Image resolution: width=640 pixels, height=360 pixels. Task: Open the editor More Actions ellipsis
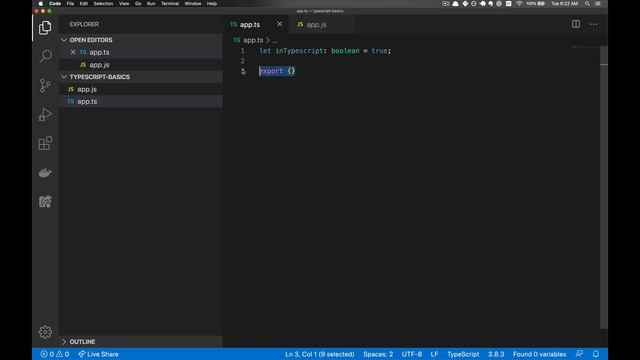[x=593, y=24]
